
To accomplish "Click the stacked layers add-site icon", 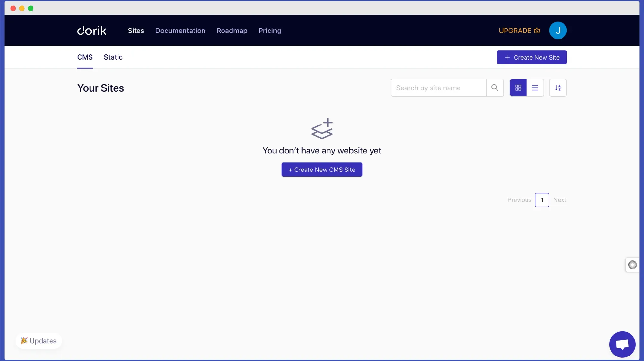I will click(322, 129).
